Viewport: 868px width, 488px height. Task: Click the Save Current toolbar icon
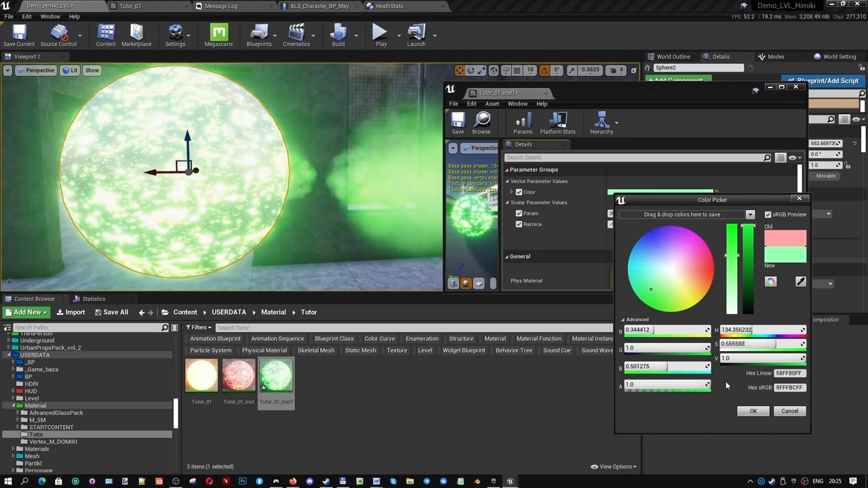coord(19,36)
